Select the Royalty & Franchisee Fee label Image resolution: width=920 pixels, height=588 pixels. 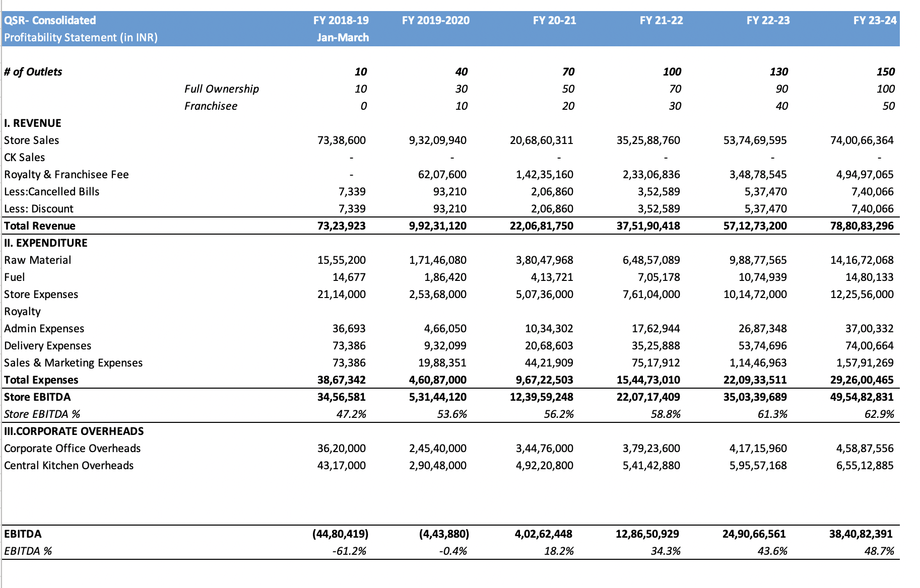pyautogui.click(x=66, y=174)
